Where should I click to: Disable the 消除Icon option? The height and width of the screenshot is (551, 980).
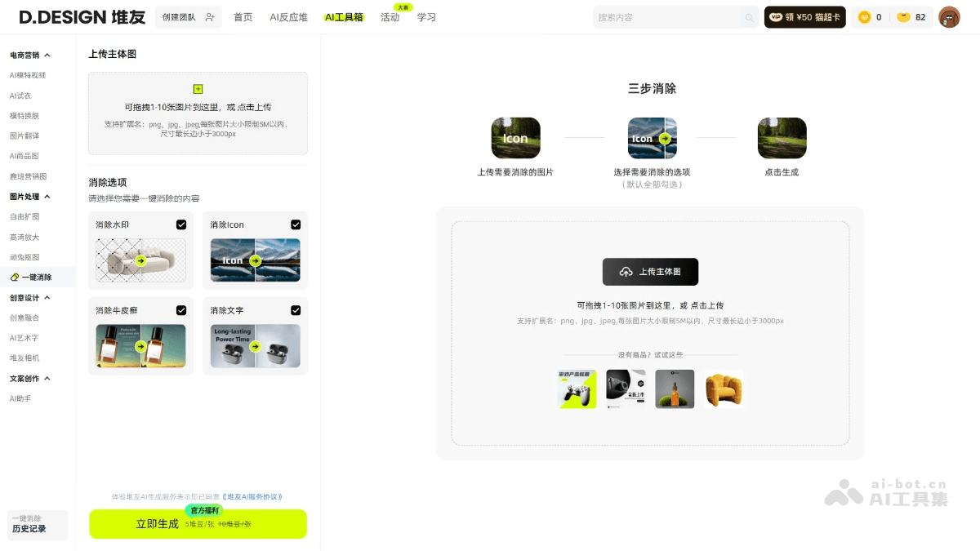(297, 224)
